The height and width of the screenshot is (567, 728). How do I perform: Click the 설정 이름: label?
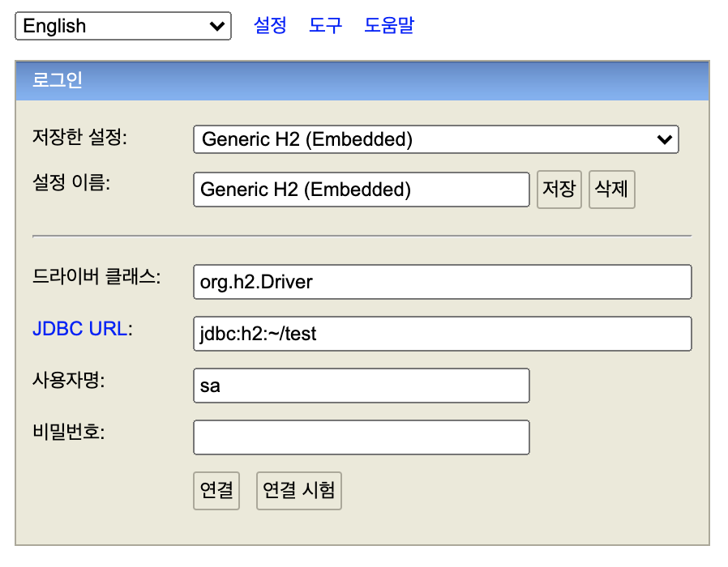(x=71, y=182)
